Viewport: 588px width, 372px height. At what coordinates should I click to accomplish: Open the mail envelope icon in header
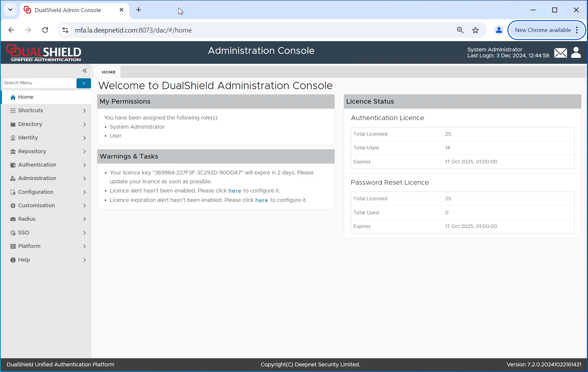tap(561, 53)
